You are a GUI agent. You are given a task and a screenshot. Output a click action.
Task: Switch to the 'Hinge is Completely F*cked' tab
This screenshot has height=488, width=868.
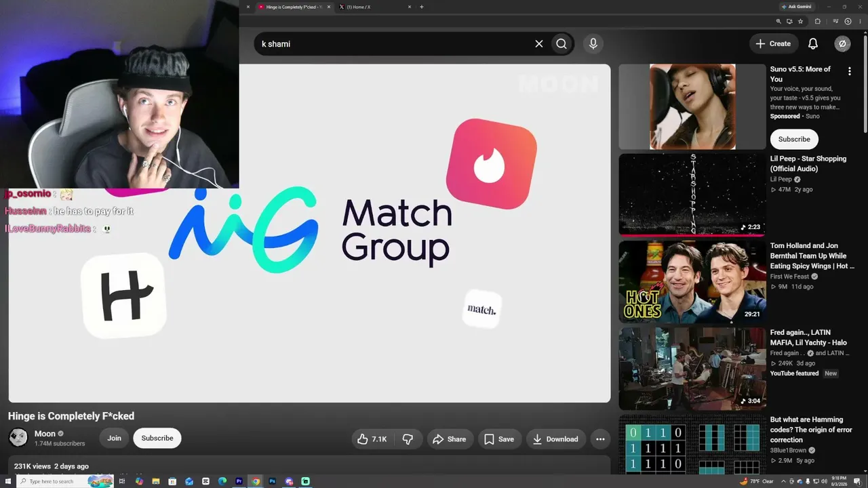point(293,7)
